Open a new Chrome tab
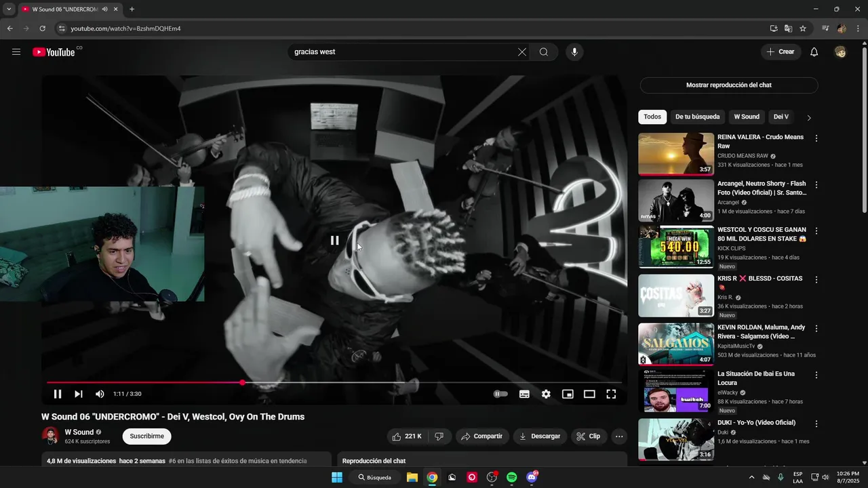Screen dimensions: 868x488 (132, 9)
